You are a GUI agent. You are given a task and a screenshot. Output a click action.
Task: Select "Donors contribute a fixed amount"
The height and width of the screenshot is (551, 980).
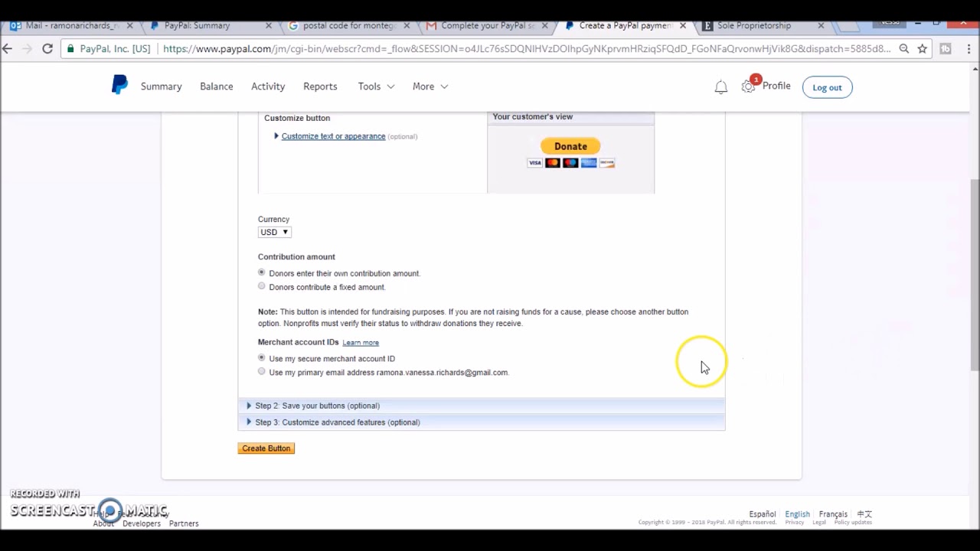pyautogui.click(x=262, y=286)
